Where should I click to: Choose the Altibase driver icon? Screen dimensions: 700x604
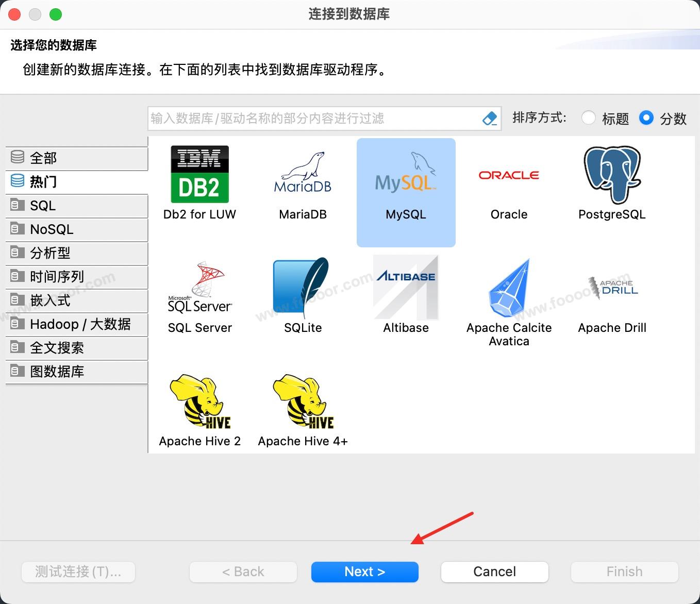tap(406, 288)
